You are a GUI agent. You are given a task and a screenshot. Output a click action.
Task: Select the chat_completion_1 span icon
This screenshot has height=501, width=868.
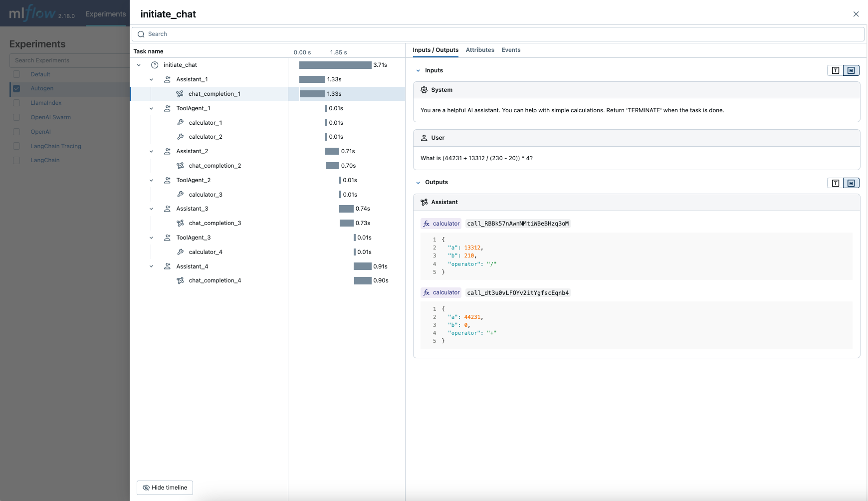(x=180, y=93)
